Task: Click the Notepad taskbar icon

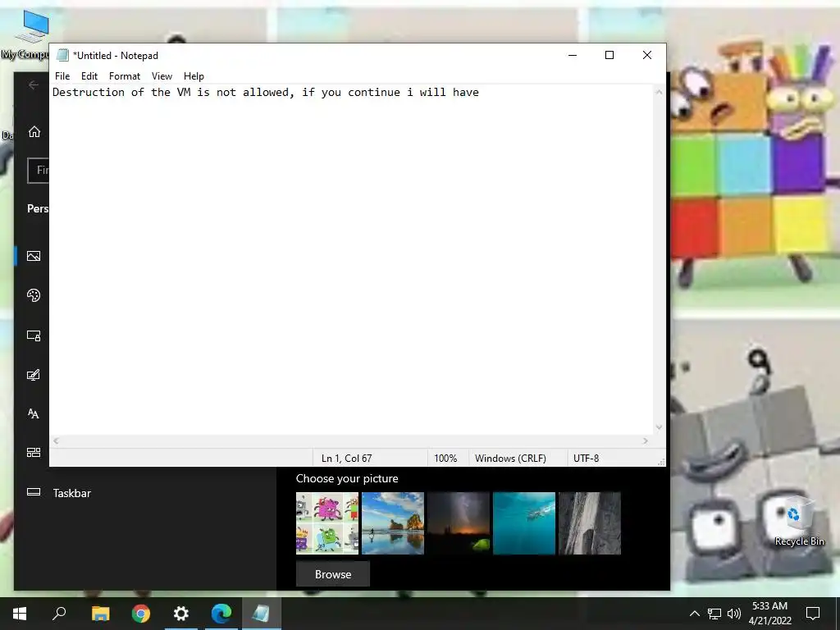Action: (262, 614)
